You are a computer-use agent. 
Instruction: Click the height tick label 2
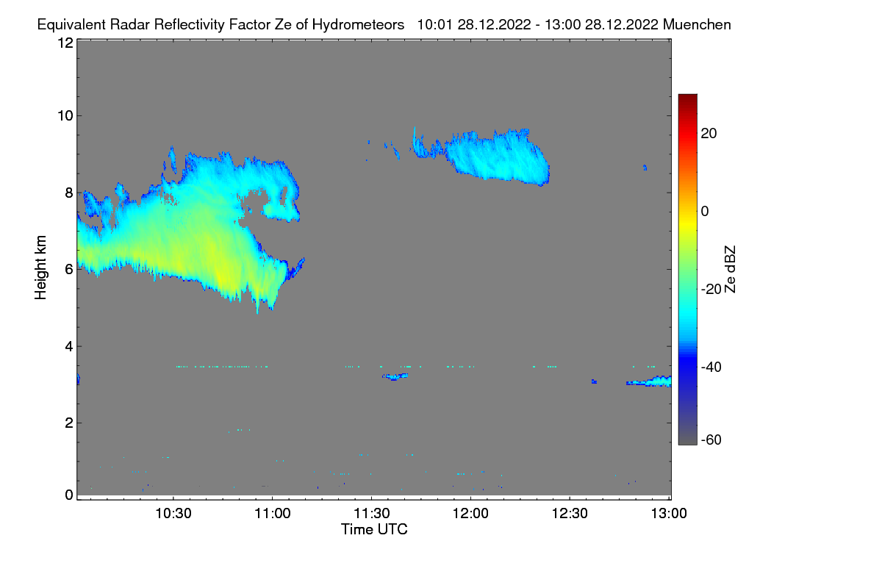(x=68, y=423)
